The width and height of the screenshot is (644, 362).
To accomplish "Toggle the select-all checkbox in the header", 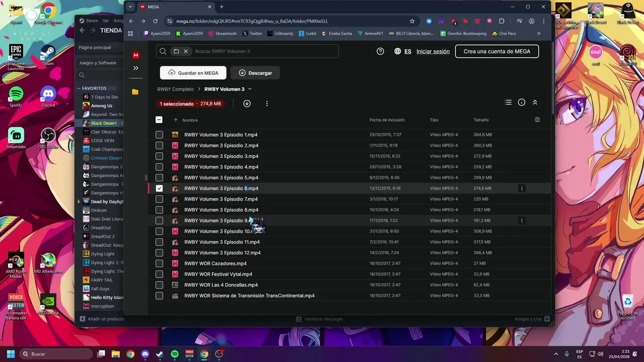I will (159, 120).
